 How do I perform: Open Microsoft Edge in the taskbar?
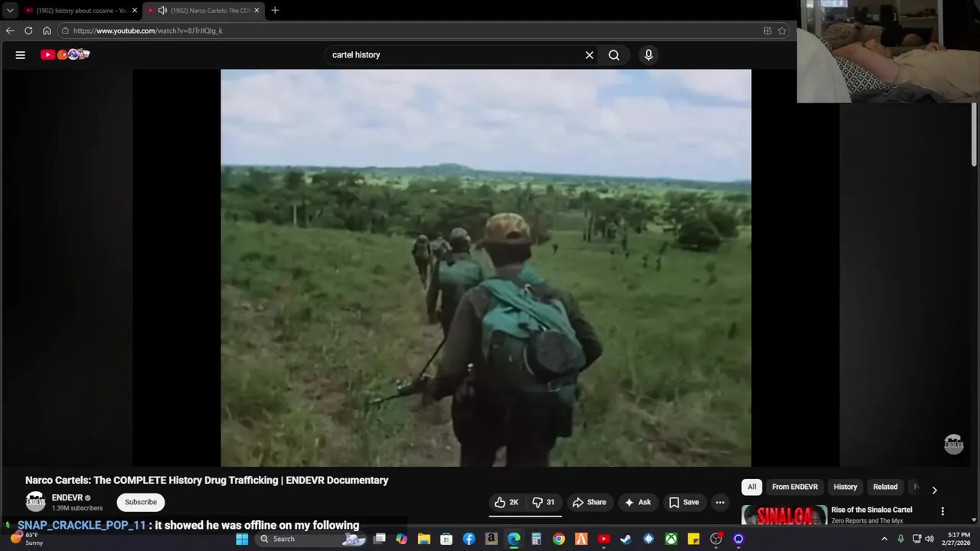pos(514,539)
